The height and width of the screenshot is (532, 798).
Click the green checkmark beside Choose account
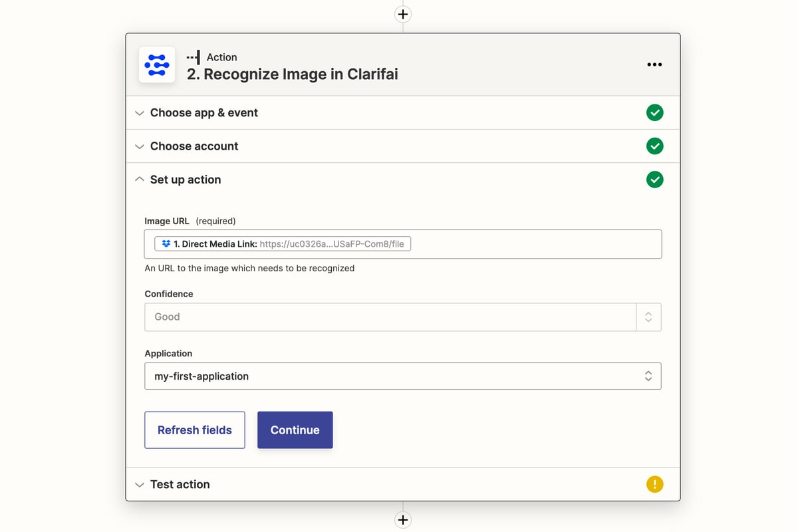point(654,146)
